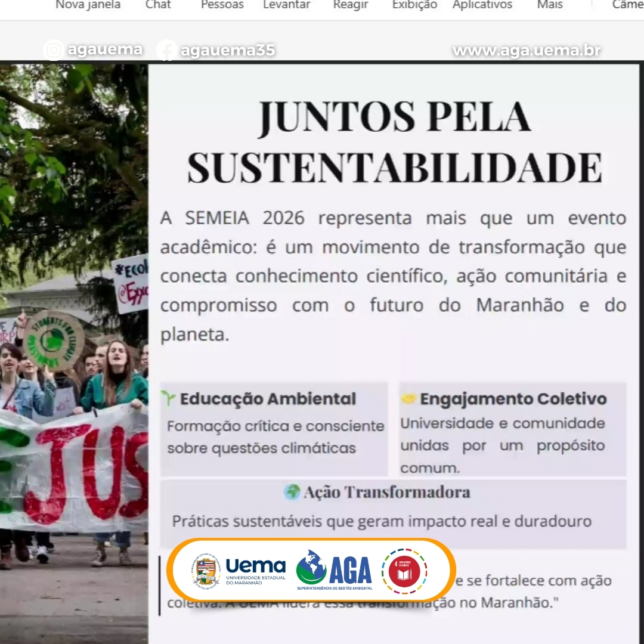
Task: Open the Chat panel
Action: coord(158,5)
